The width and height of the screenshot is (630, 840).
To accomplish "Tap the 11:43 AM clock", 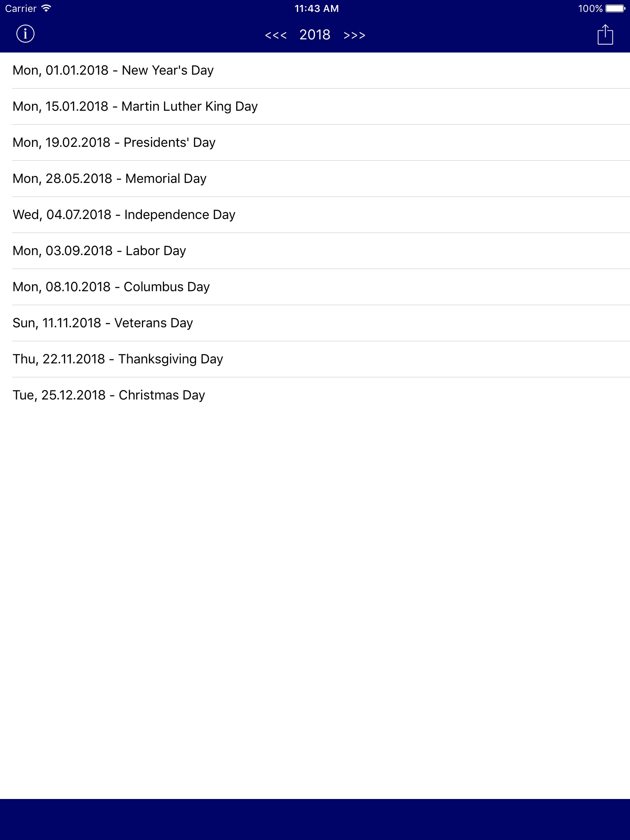I will coord(317,8).
